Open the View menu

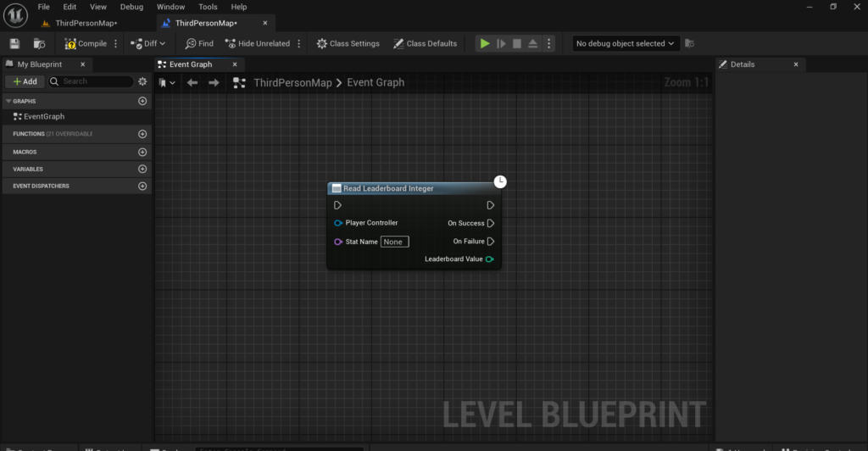[98, 7]
